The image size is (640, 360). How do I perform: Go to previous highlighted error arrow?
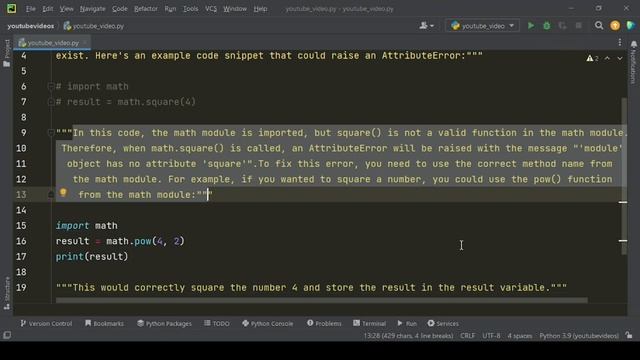pyautogui.click(x=607, y=58)
